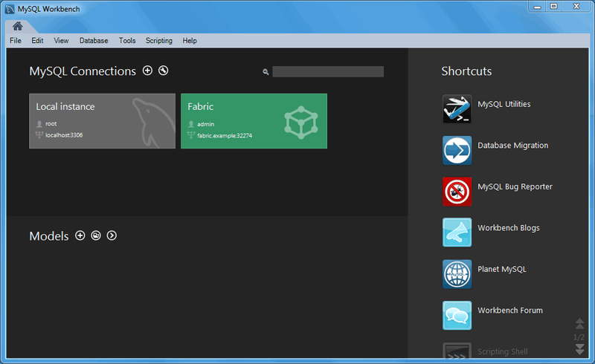This screenshot has height=364, width=595.
Task: Click the MySQL Bug Reporter label
Action: [515, 186]
